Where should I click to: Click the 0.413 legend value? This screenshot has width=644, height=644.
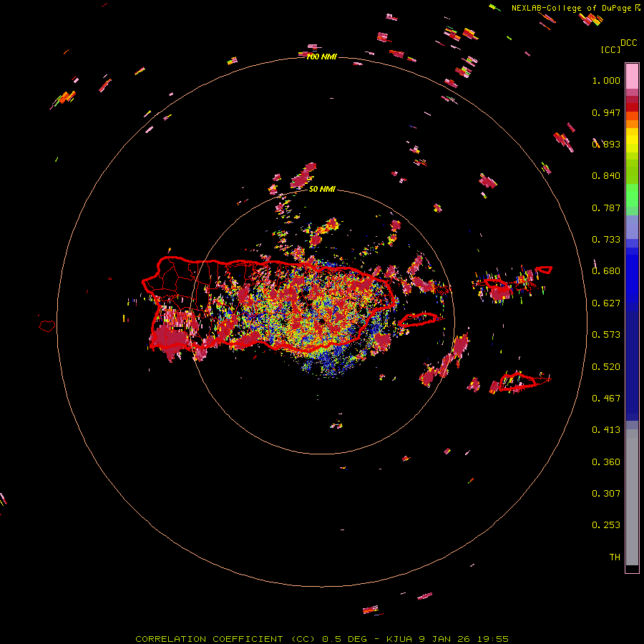pyautogui.click(x=606, y=430)
